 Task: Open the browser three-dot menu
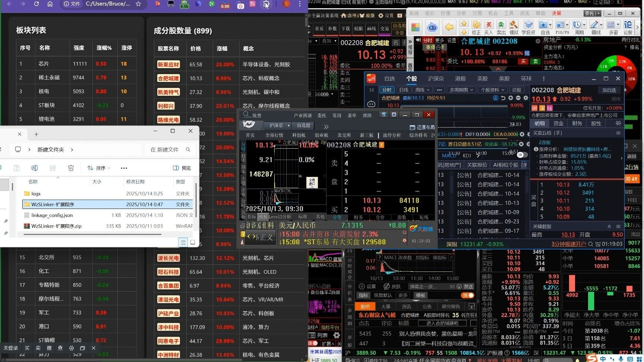pyautogui.click(x=300, y=4)
